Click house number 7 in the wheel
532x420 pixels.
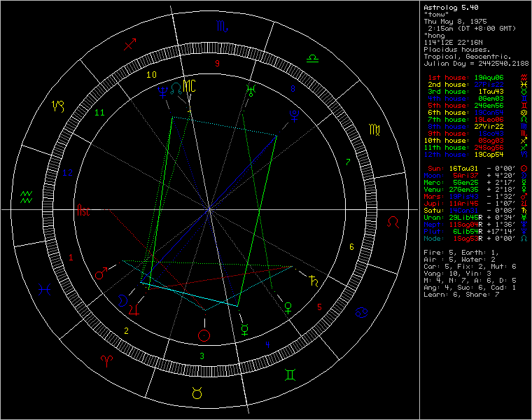click(348, 162)
